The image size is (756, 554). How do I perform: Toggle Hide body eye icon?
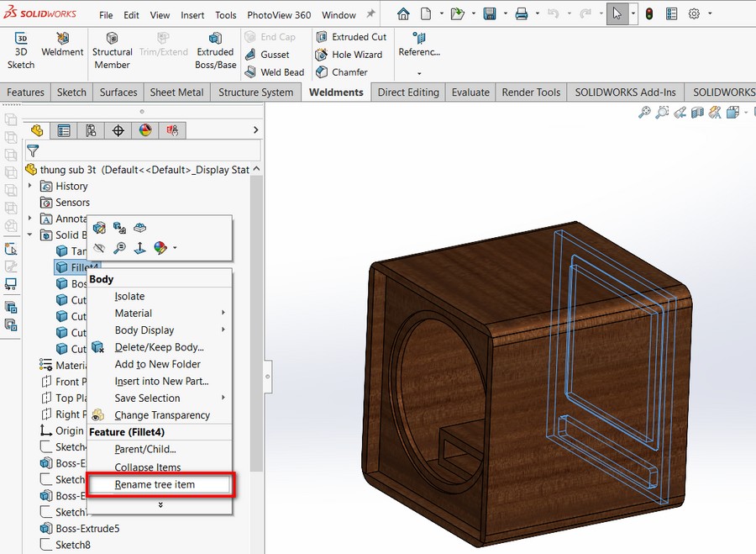click(x=99, y=248)
